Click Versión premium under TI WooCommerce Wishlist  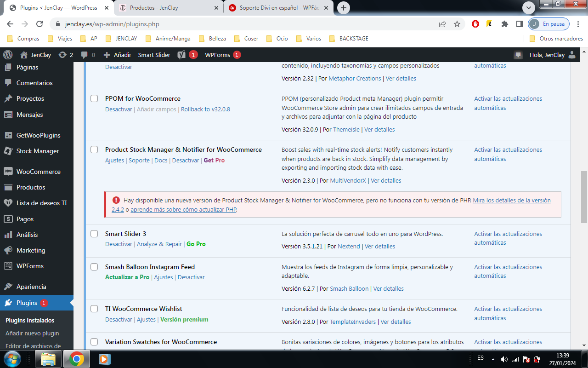click(184, 320)
